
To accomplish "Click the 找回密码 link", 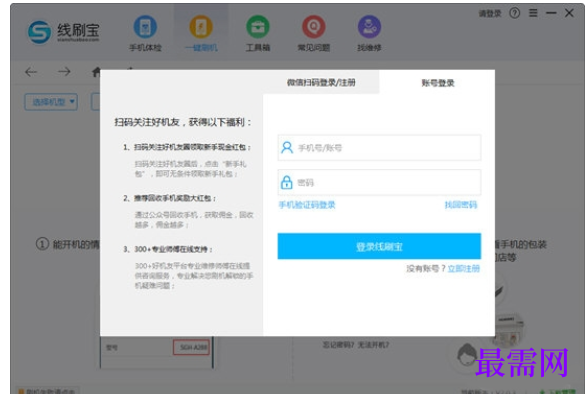I will click(x=461, y=205).
